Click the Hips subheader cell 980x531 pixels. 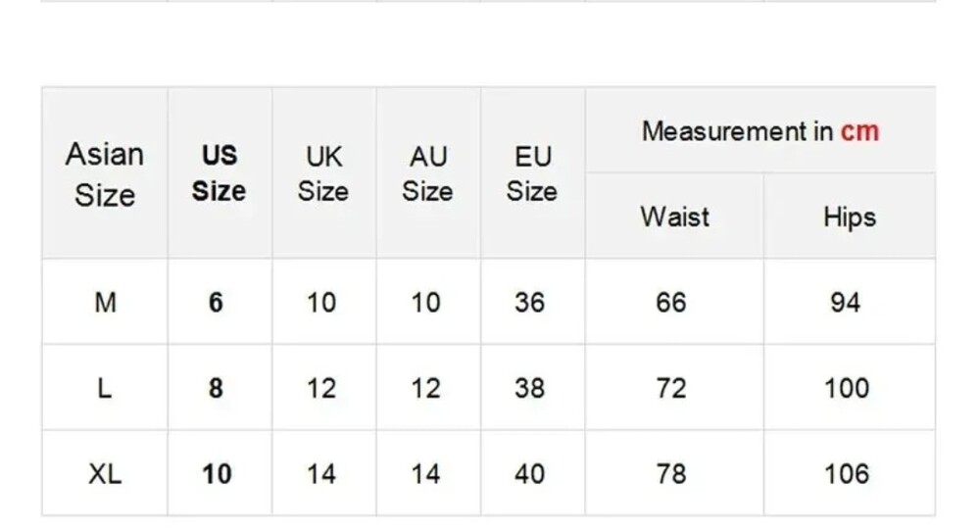tap(849, 217)
